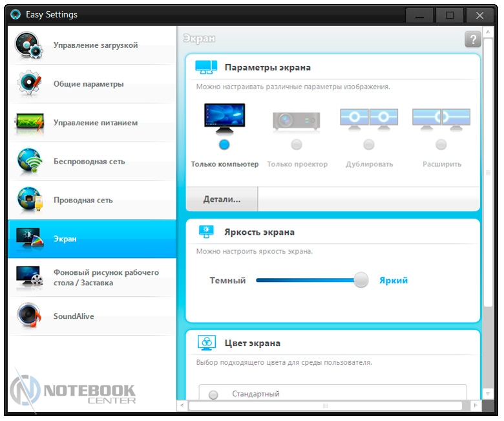Image resolution: width=504 pixels, height=421 pixels.
Task: Switch to the Экран menu item
Action: (65, 239)
